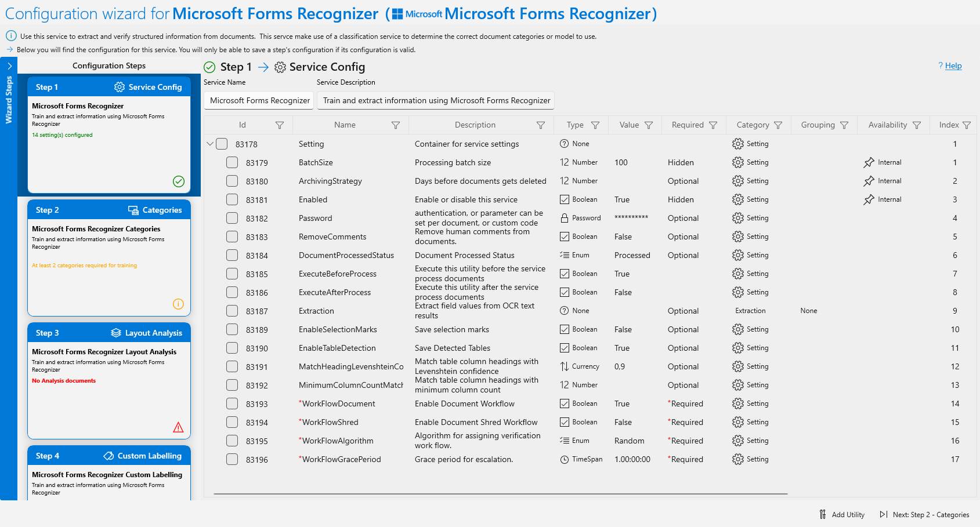Edit the Service Description field
The width and height of the screenshot is (980, 527).
(x=436, y=100)
